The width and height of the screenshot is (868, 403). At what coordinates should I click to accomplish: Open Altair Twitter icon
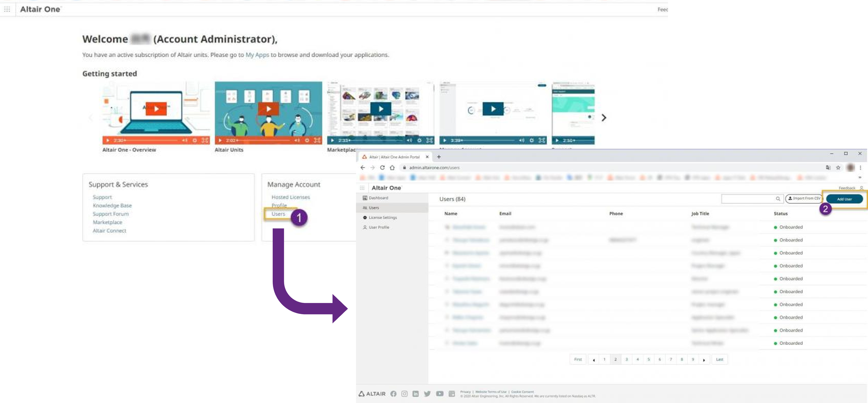(x=427, y=394)
